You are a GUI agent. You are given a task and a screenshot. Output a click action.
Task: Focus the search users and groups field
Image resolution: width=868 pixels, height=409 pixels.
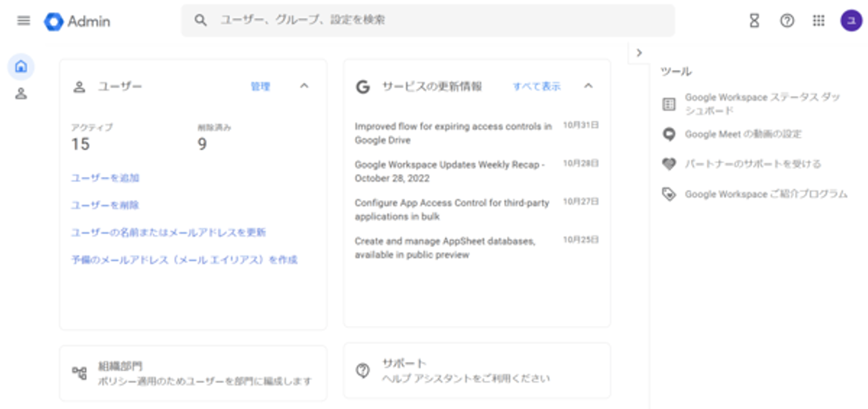[428, 20]
